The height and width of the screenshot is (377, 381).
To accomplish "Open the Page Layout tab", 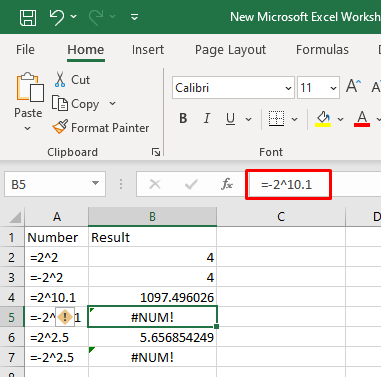I will point(230,50).
